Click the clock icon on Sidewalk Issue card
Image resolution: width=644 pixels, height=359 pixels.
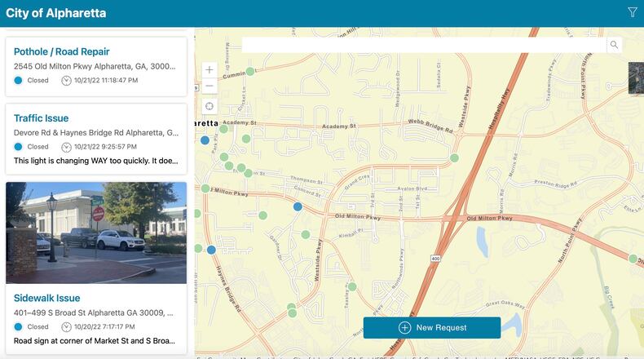pos(66,326)
